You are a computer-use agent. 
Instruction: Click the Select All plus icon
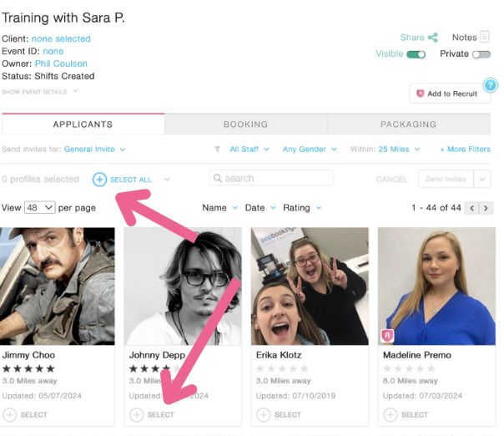click(100, 180)
